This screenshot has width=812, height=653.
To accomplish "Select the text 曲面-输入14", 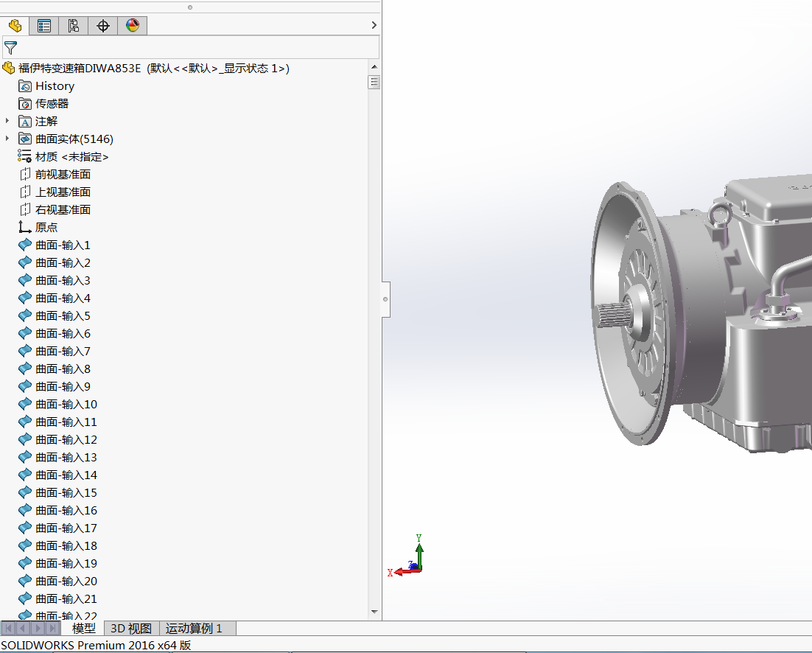I will (x=66, y=475).
